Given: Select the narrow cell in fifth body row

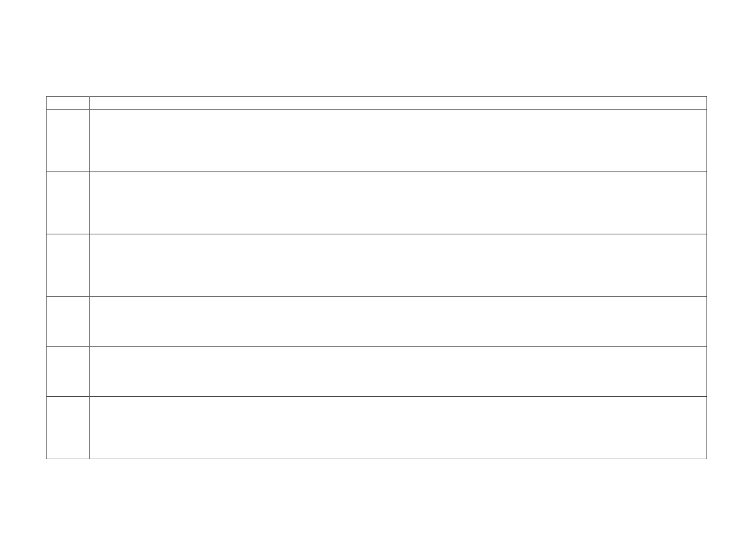Looking at the screenshot, I should click(x=68, y=372).
